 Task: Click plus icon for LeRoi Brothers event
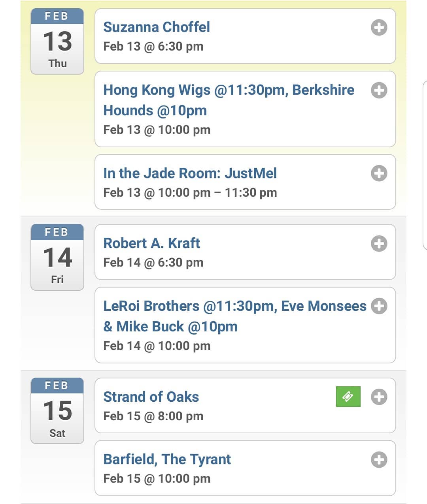pos(379,306)
